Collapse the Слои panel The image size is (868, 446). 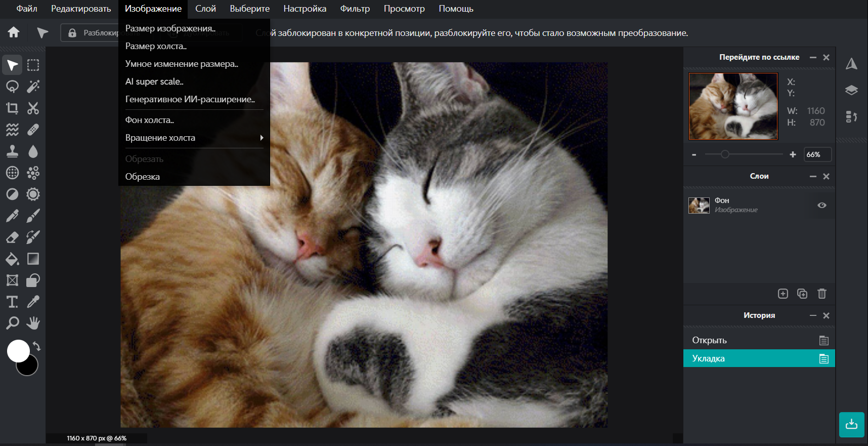[x=813, y=176]
